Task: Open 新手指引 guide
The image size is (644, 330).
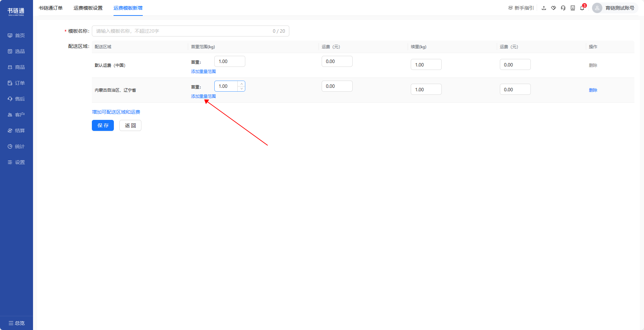Action: [521, 8]
